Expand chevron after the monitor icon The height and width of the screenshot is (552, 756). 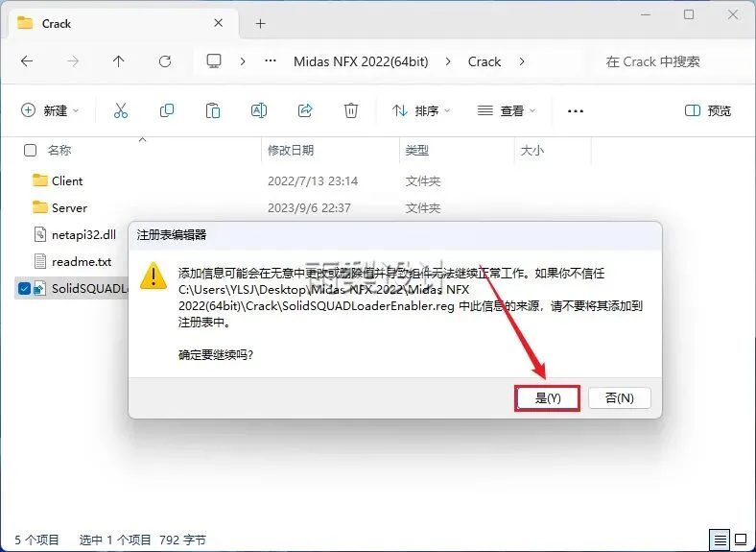coord(243,61)
